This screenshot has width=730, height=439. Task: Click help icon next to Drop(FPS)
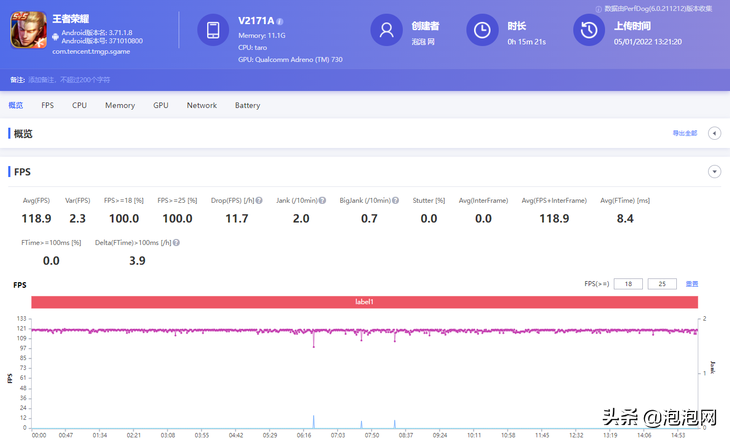259,200
